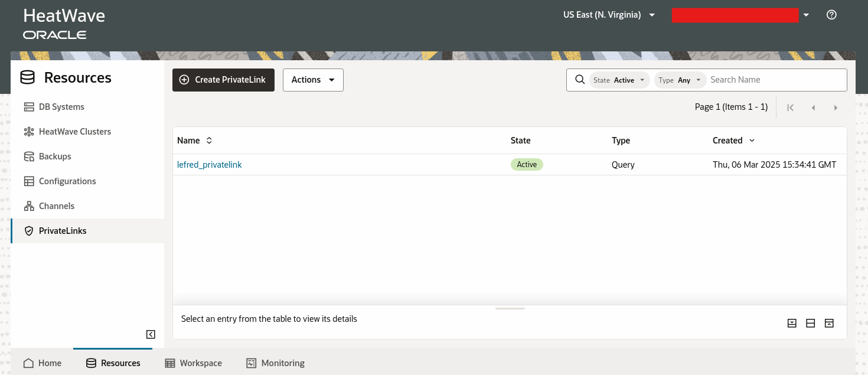Maximize the details pane icon
Screen dimensions: 868x375
pyautogui.click(x=829, y=323)
